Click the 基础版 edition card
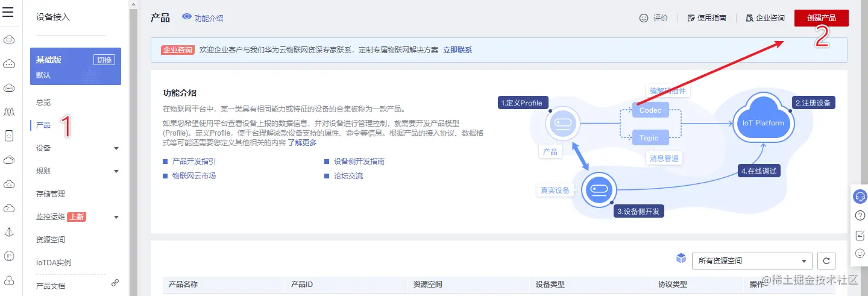 click(x=75, y=66)
